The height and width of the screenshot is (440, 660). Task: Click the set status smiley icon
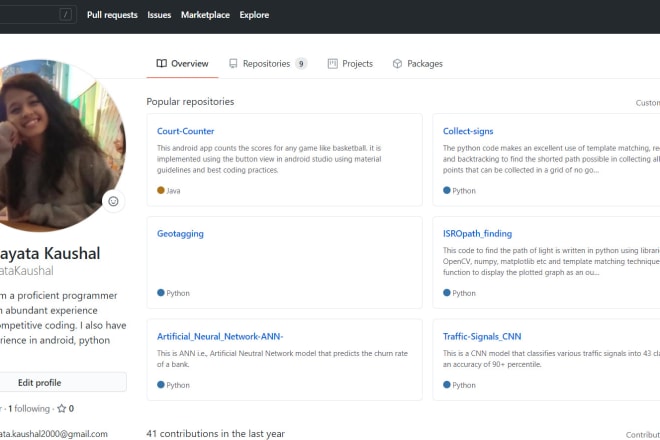point(113,201)
